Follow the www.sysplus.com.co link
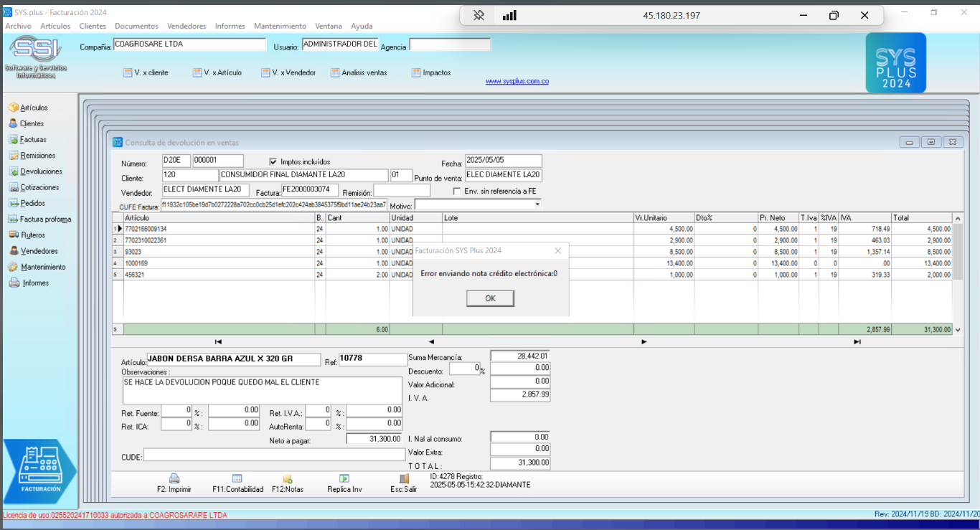The height and width of the screenshot is (530, 980). (x=517, y=82)
